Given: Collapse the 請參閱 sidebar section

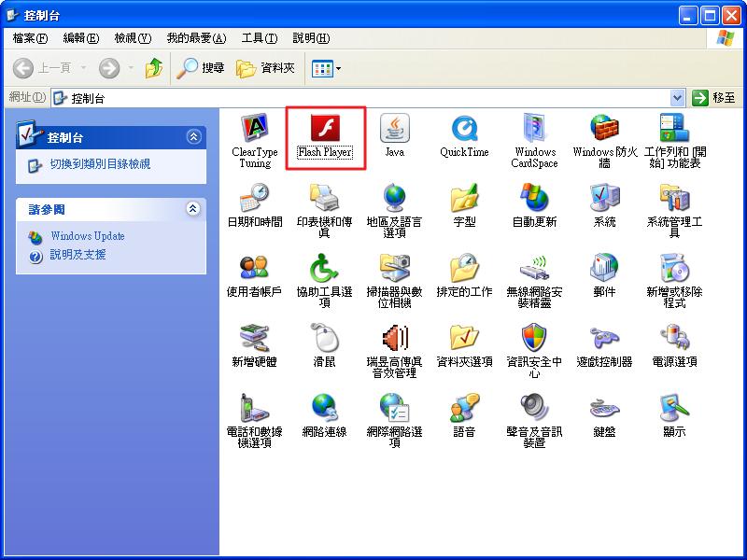Looking at the screenshot, I should (193, 209).
